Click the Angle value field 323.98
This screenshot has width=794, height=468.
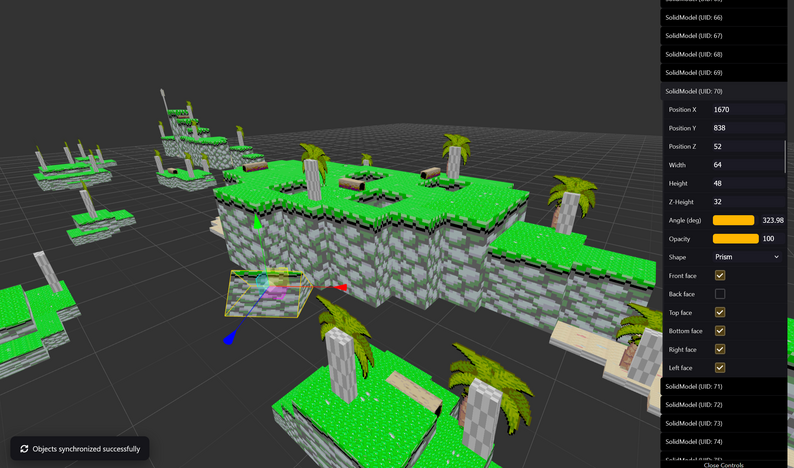click(x=772, y=220)
